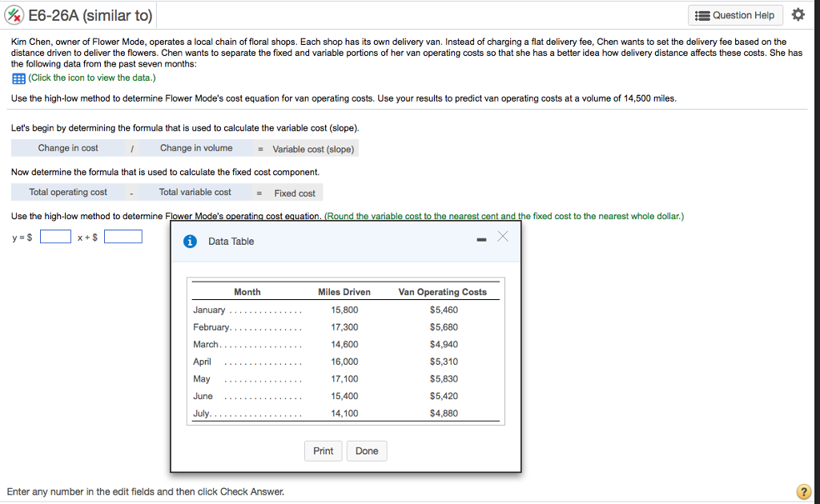The image size is (820, 504).
Task: Click the Month column header
Action: (247, 292)
